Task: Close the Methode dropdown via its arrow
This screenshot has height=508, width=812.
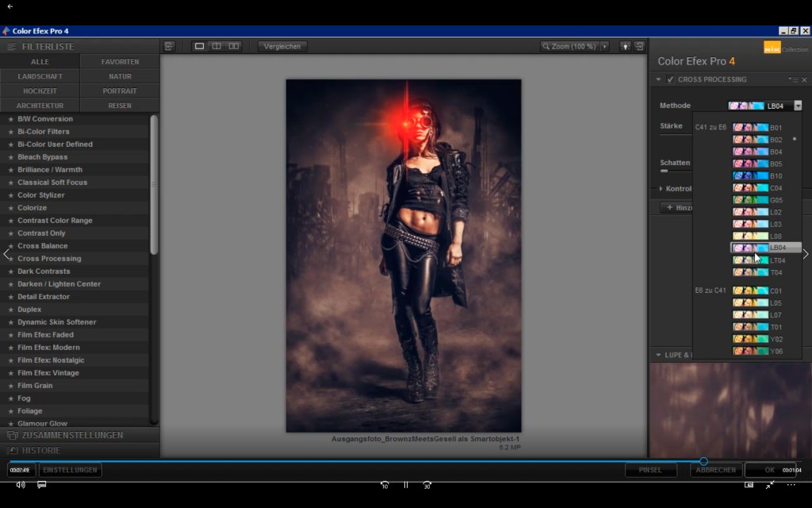Action: coord(798,106)
